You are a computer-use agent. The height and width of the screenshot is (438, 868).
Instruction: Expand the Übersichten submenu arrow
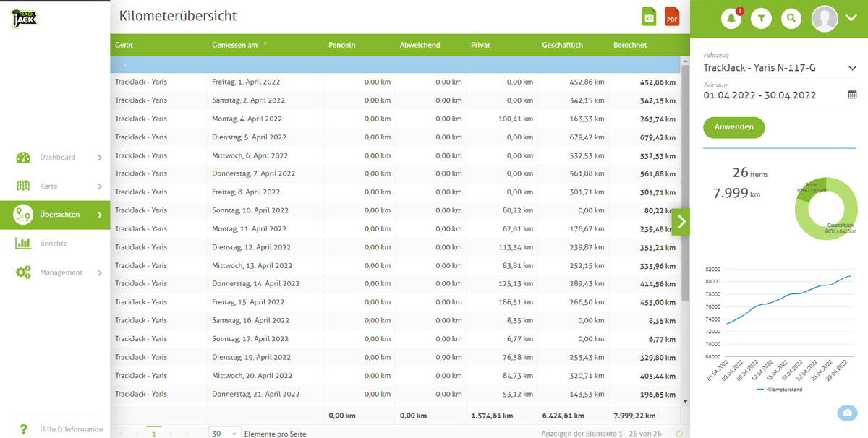click(100, 215)
